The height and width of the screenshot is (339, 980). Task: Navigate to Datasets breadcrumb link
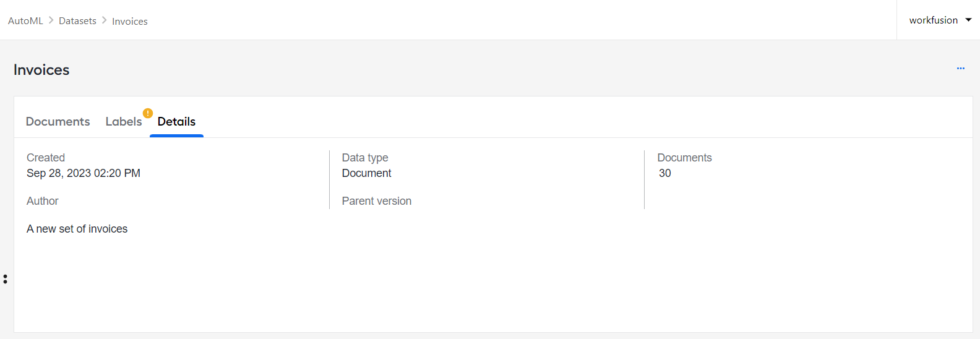coord(77,21)
